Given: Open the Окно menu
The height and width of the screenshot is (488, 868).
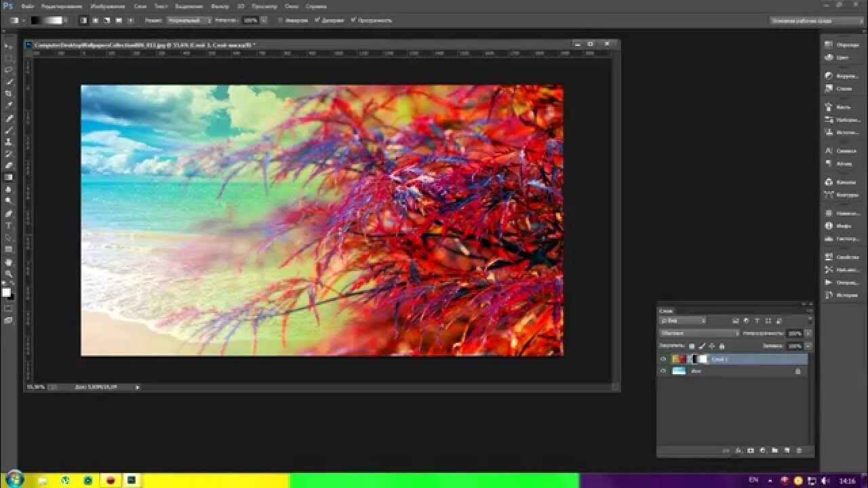Looking at the screenshot, I should point(292,6).
